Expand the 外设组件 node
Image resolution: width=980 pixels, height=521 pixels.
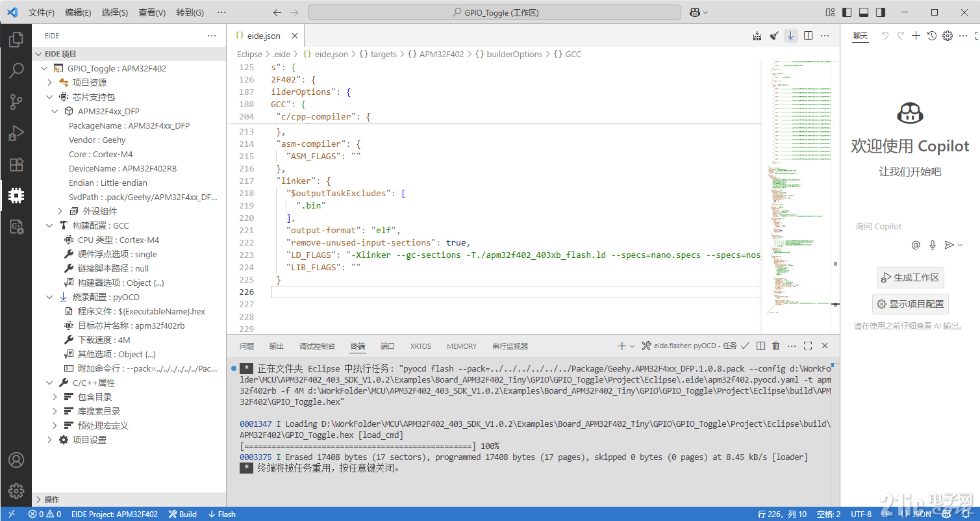point(60,211)
